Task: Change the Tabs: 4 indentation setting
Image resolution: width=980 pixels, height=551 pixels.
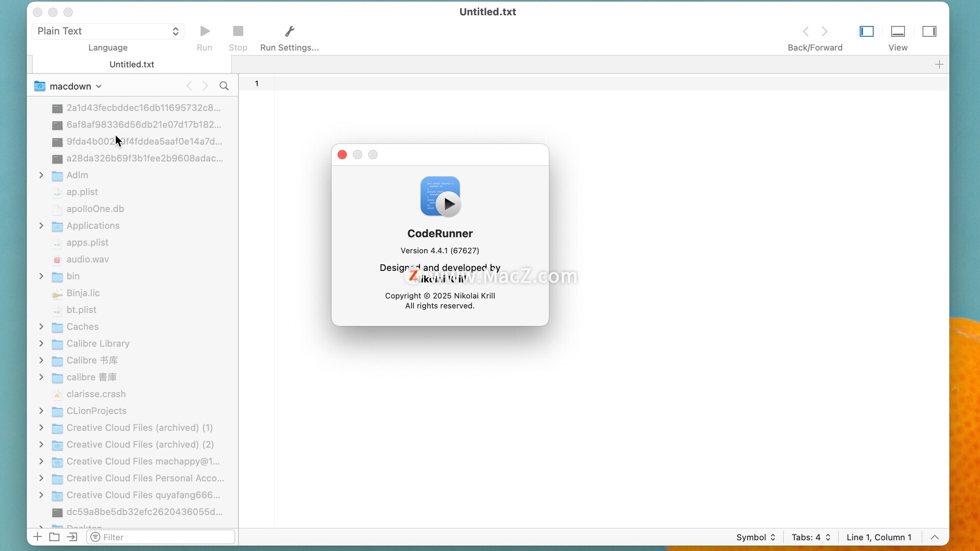Action: (x=811, y=537)
